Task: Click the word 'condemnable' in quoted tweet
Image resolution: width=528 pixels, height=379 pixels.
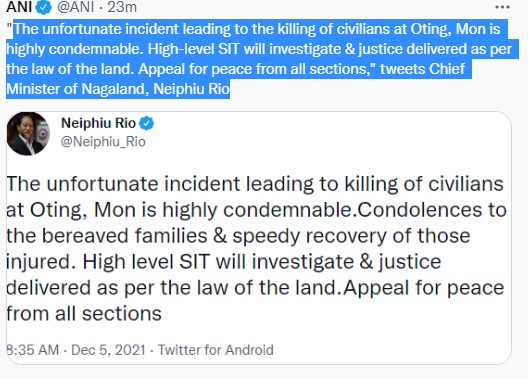Action: [x=287, y=210]
